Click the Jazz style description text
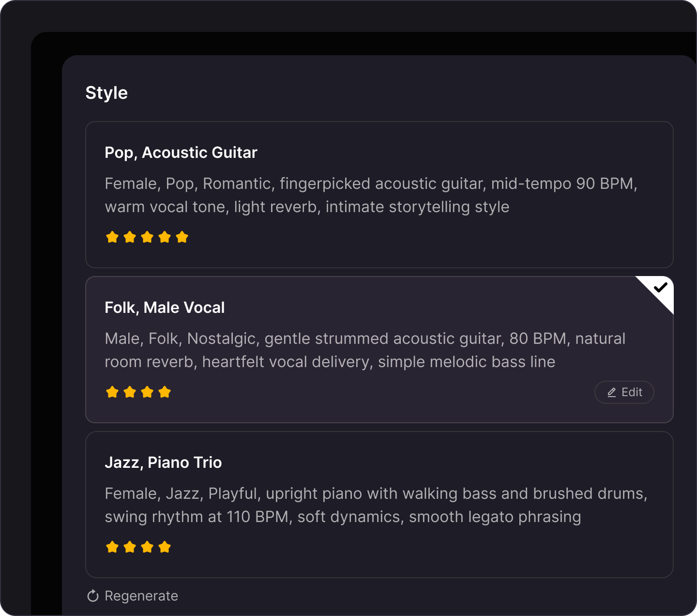This screenshot has width=697, height=616. click(x=376, y=505)
